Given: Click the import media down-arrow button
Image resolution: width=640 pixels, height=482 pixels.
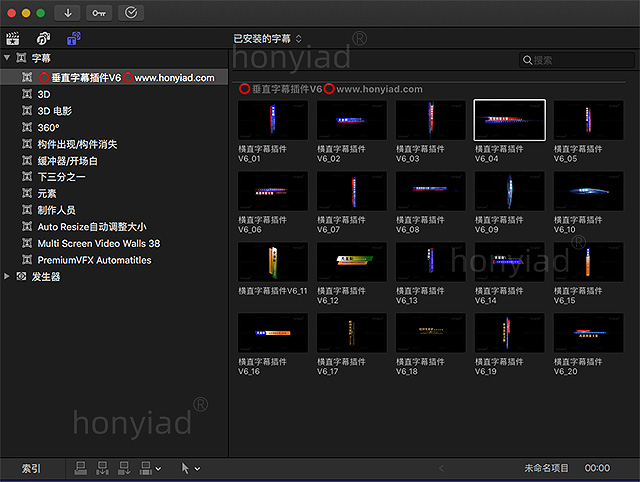Looking at the screenshot, I should pos(68,13).
